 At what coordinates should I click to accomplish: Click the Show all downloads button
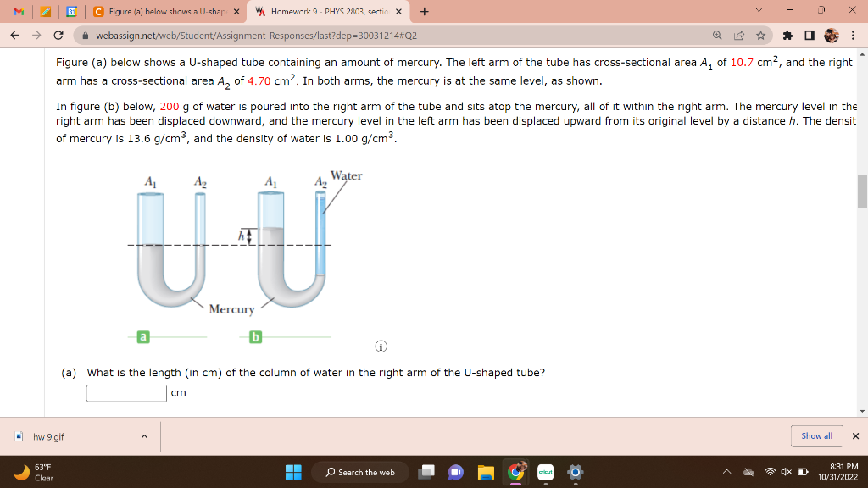click(816, 435)
